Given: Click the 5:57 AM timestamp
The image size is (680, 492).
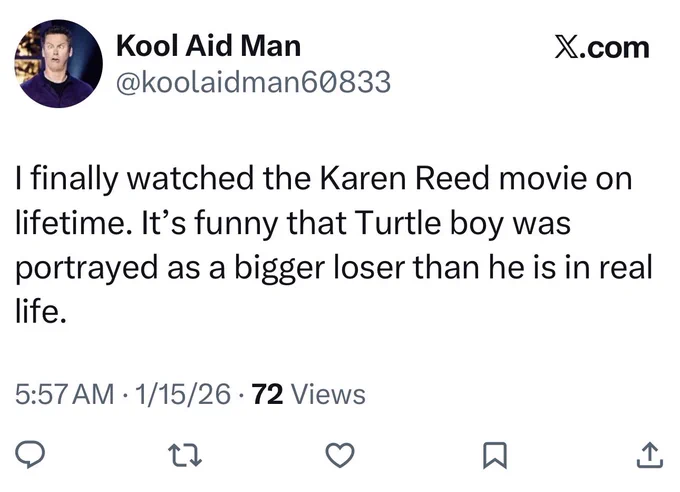Looking at the screenshot, I should pyautogui.click(x=65, y=394).
